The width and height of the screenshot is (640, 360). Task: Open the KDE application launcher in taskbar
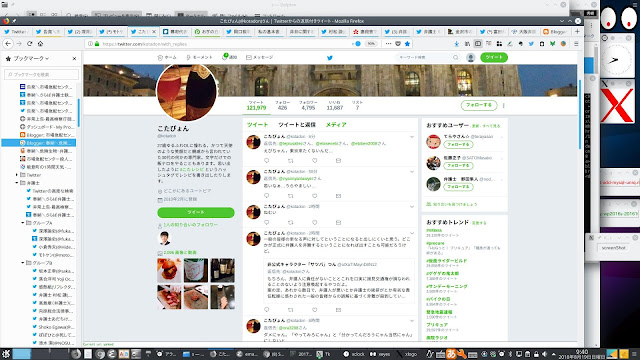pyautogui.click(x=6, y=354)
